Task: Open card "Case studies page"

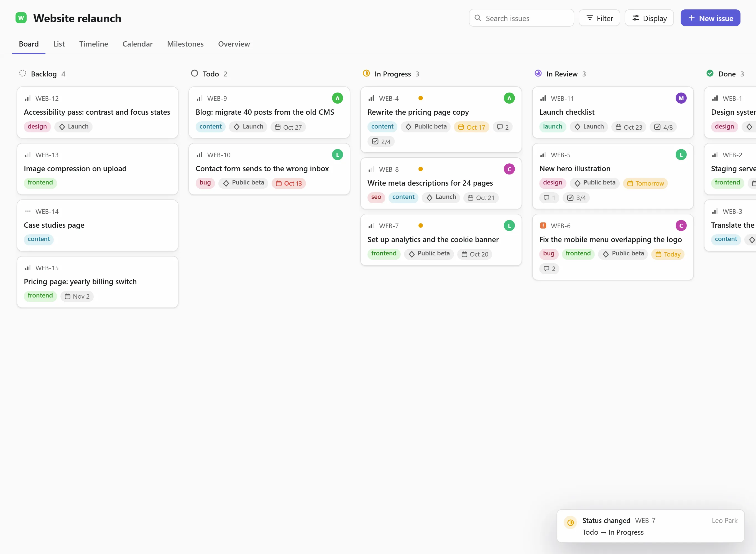Action: point(97,225)
